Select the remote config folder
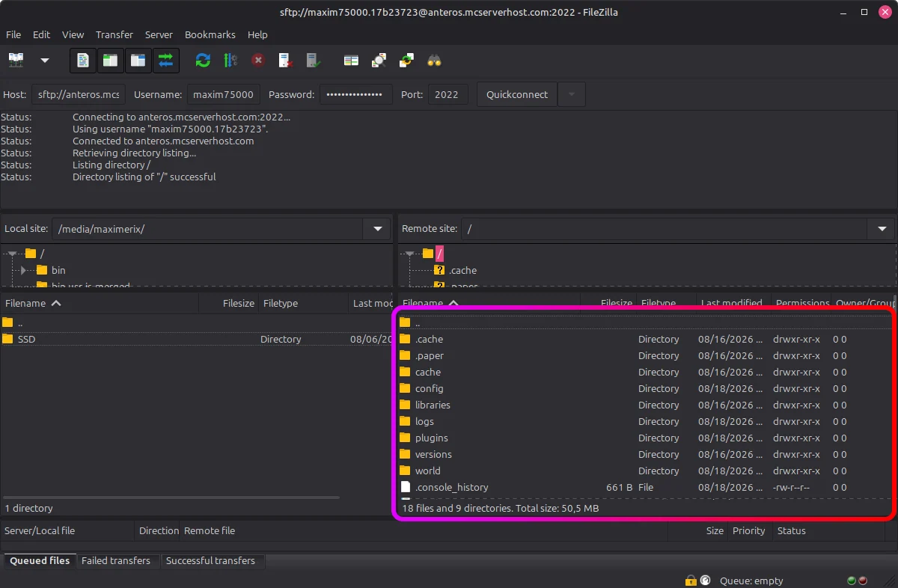Viewport: 898px width, 588px height. [x=646, y=388]
